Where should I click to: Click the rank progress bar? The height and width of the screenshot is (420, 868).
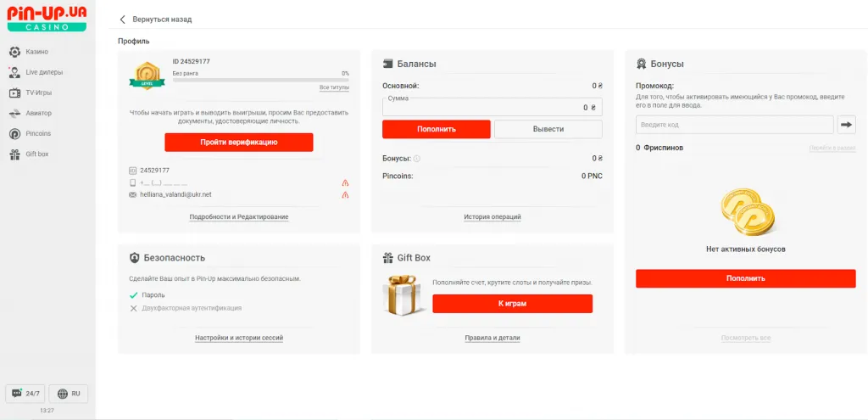(x=261, y=80)
